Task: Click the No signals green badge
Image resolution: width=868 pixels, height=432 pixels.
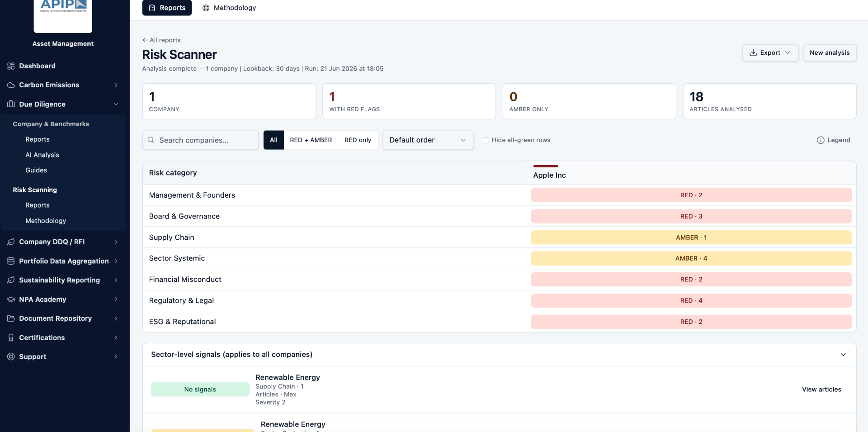Action: click(200, 389)
